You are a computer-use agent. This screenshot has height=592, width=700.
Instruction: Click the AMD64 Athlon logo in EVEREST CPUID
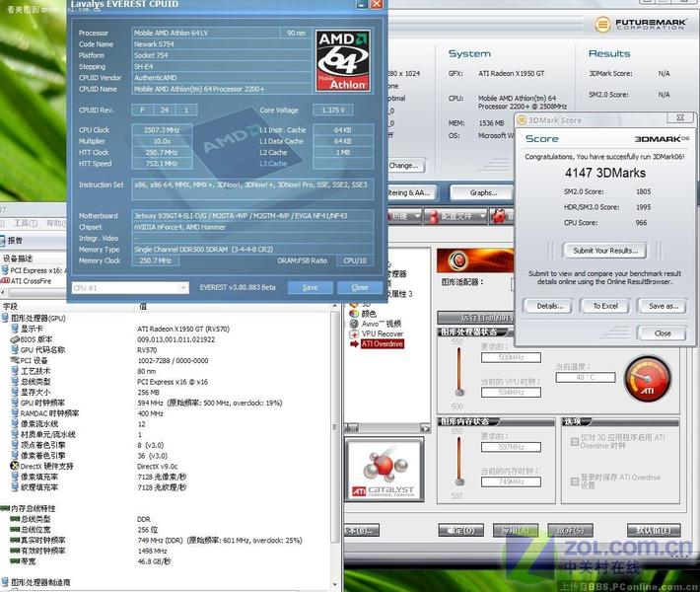click(x=343, y=60)
